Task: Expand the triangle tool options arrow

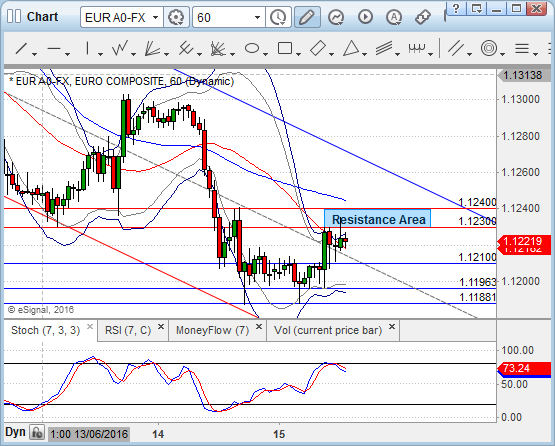Action: (365, 54)
